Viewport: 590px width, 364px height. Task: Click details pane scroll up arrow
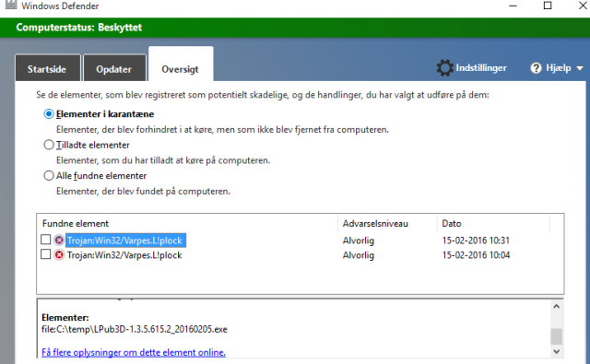[x=557, y=307]
